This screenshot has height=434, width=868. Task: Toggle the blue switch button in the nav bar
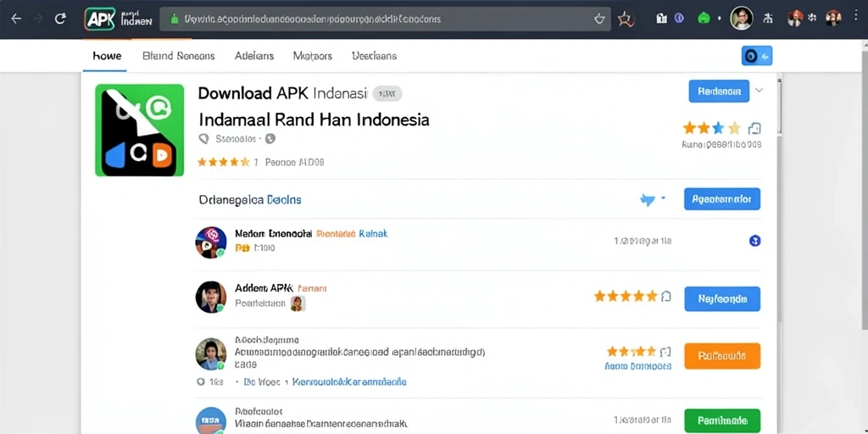click(x=757, y=56)
